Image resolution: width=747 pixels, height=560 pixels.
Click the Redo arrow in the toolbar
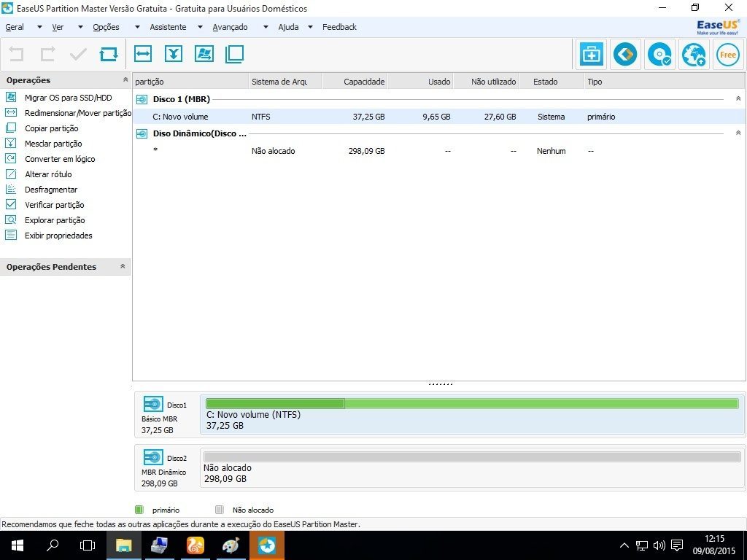click(47, 54)
